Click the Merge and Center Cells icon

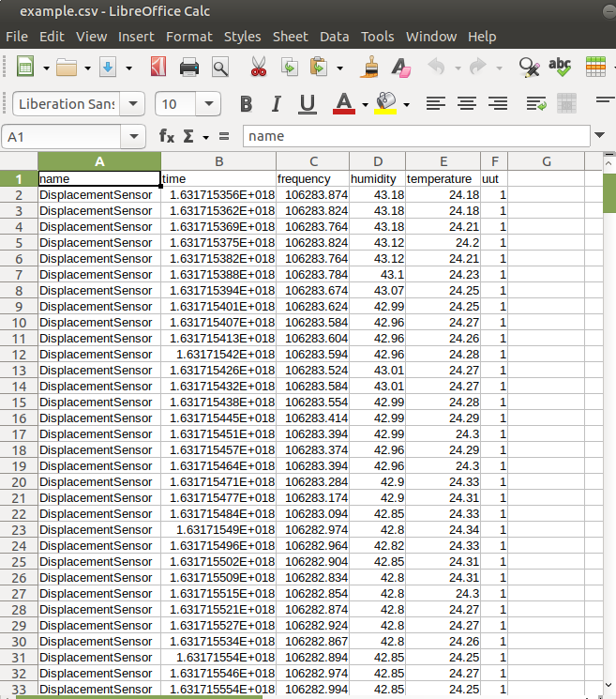(x=566, y=104)
